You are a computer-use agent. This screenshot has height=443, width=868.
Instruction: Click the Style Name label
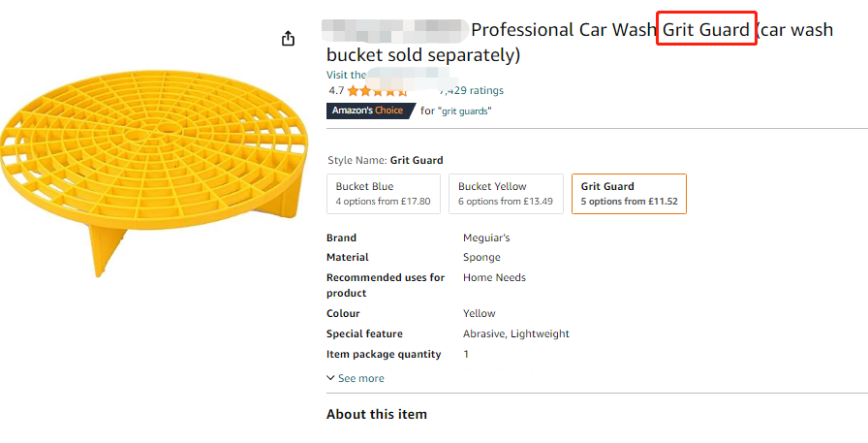(357, 160)
